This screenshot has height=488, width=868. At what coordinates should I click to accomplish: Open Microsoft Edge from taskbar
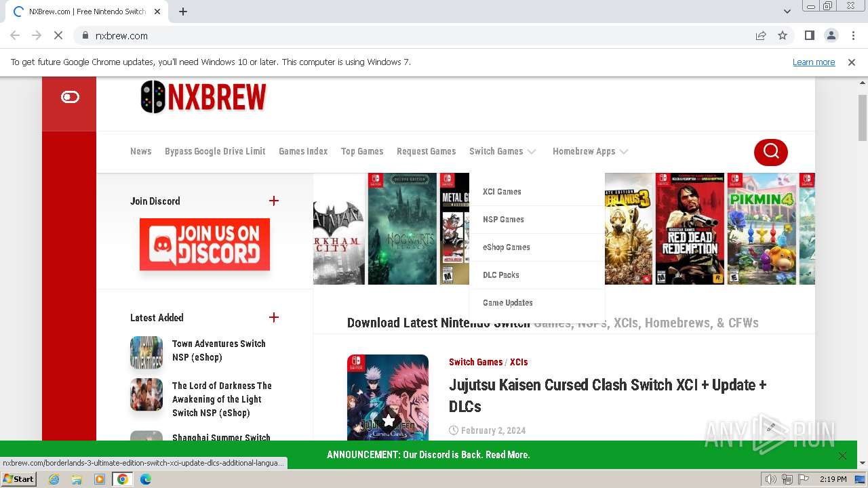coord(146,479)
